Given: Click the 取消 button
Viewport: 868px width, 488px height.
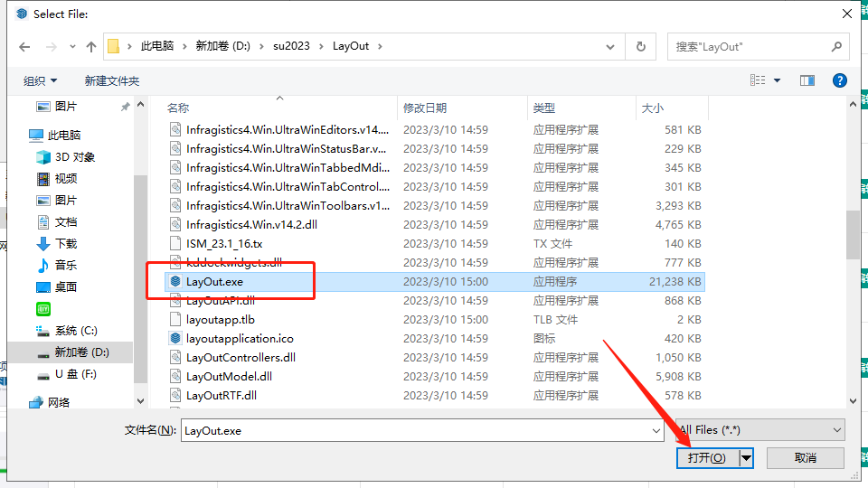Looking at the screenshot, I should [806, 458].
